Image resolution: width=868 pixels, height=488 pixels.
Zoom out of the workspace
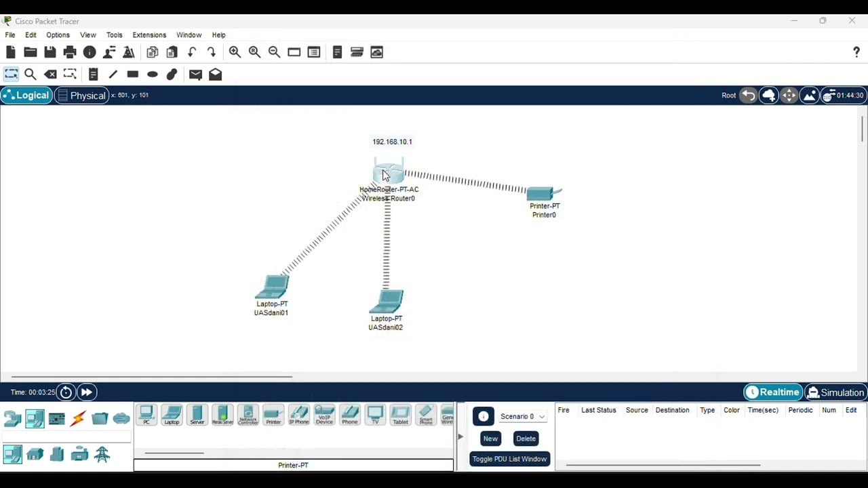[x=274, y=52]
